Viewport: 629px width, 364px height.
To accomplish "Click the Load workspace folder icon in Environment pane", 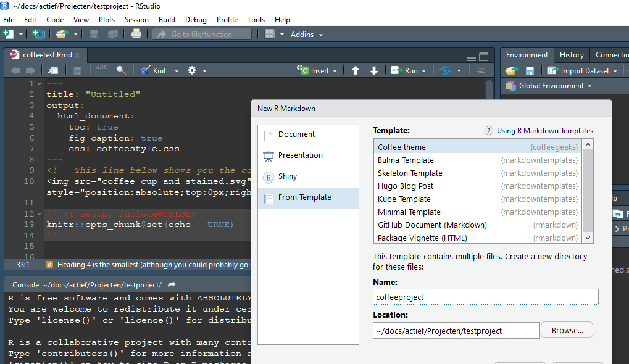I will click(511, 70).
